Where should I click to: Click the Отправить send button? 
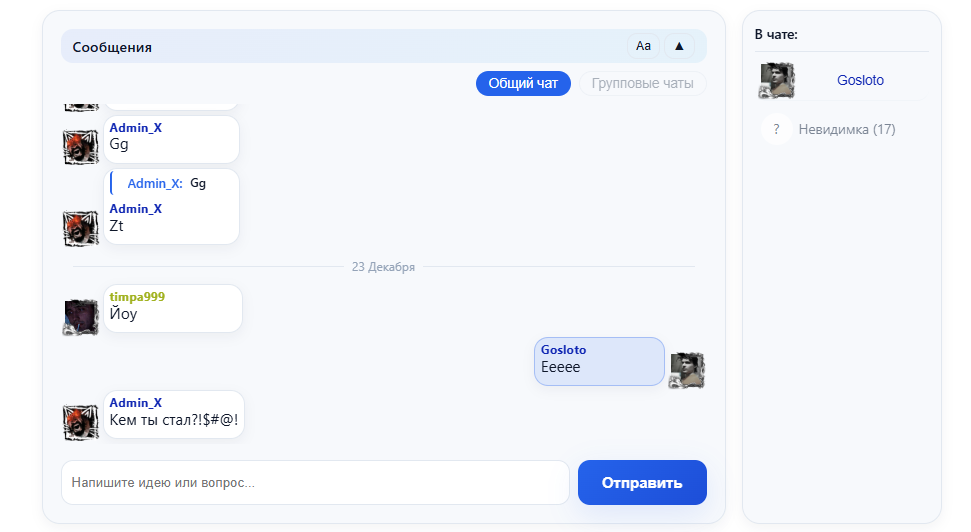tap(642, 482)
